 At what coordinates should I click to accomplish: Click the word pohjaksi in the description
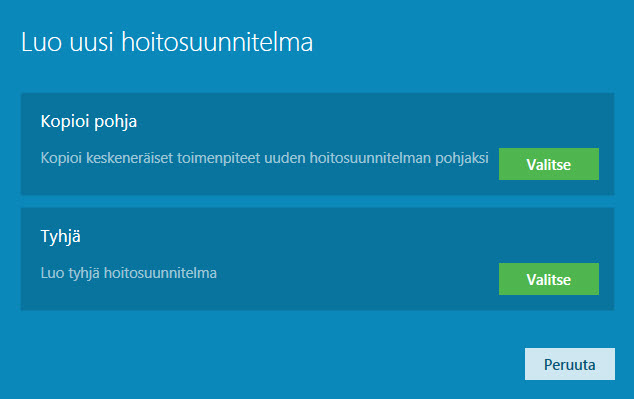point(462,158)
